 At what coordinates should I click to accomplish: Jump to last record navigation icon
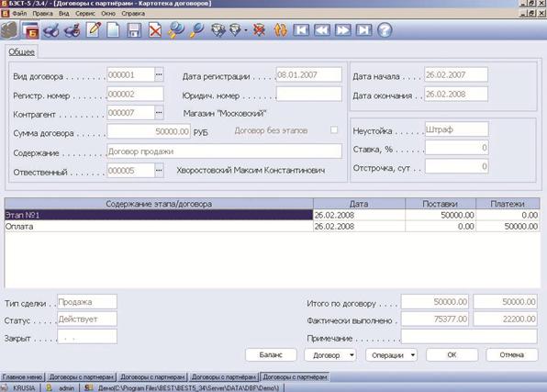point(363,30)
